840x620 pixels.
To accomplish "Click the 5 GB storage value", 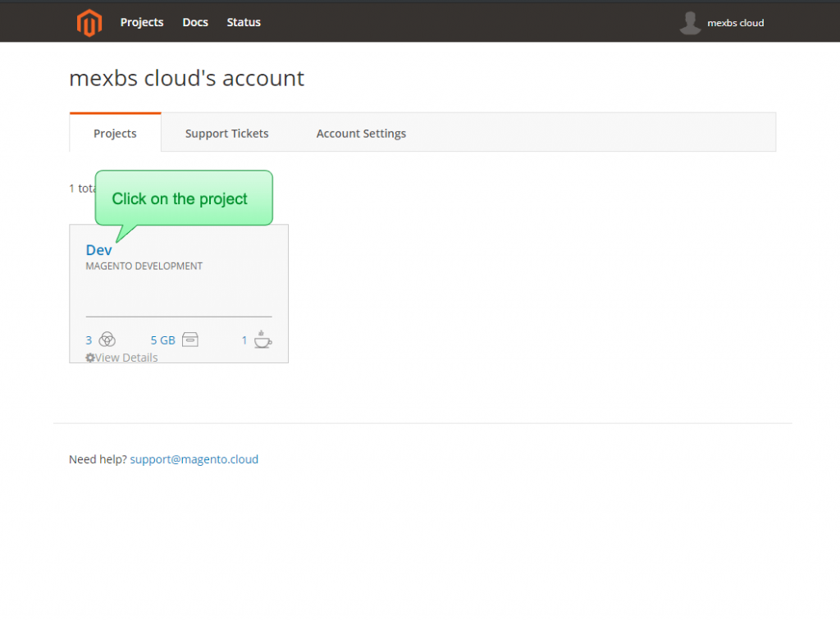I will pyautogui.click(x=163, y=340).
